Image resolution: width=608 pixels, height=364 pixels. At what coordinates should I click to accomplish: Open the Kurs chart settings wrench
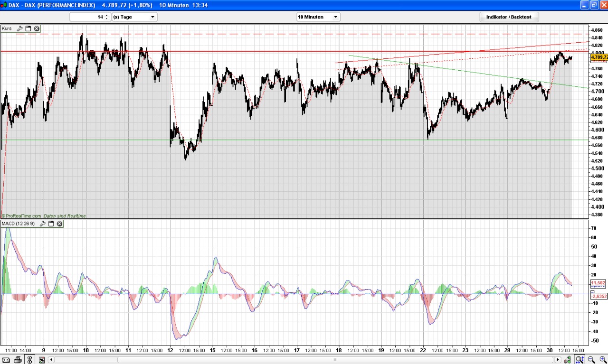tap(19, 28)
